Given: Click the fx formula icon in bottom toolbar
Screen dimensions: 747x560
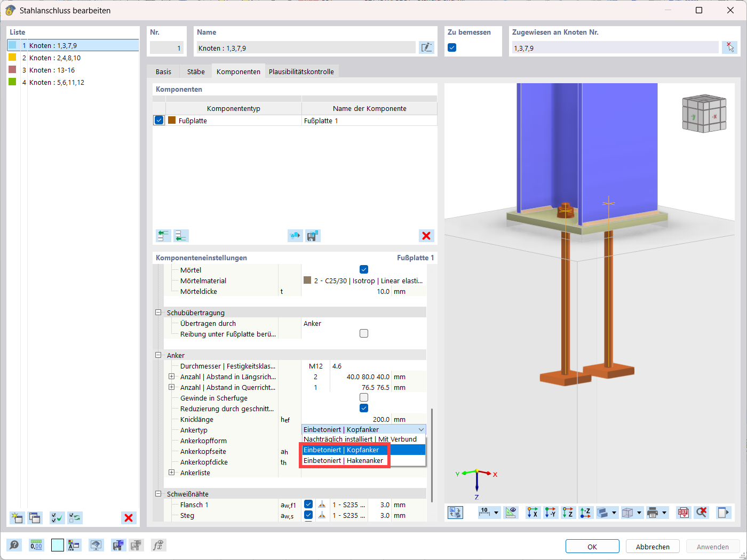Looking at the screenshot, I should pos(158,545).
